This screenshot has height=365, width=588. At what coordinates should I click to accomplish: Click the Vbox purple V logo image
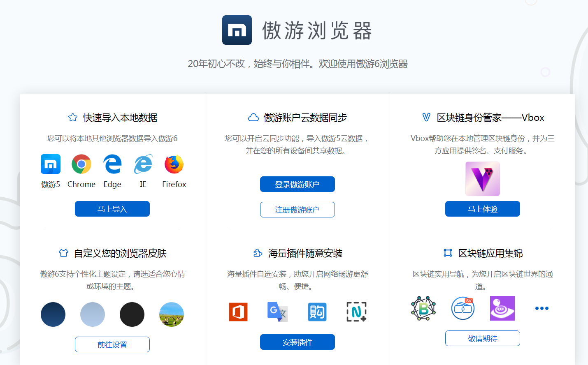483,179
